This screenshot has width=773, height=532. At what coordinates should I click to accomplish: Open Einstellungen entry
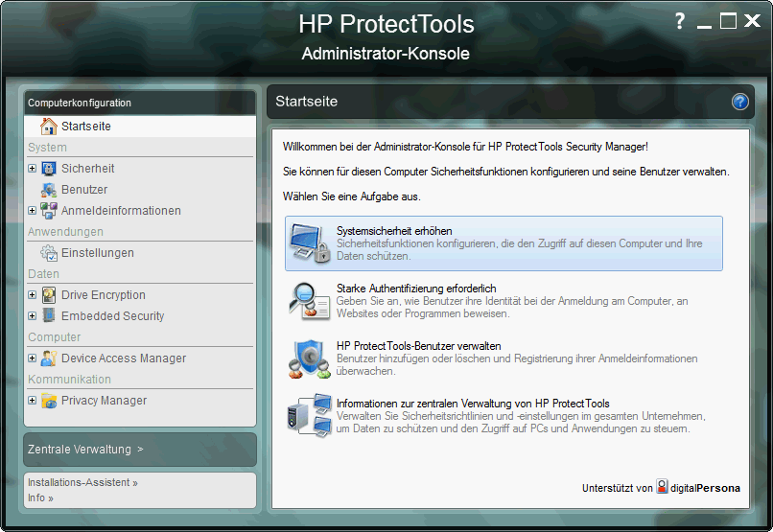(98, 253)
